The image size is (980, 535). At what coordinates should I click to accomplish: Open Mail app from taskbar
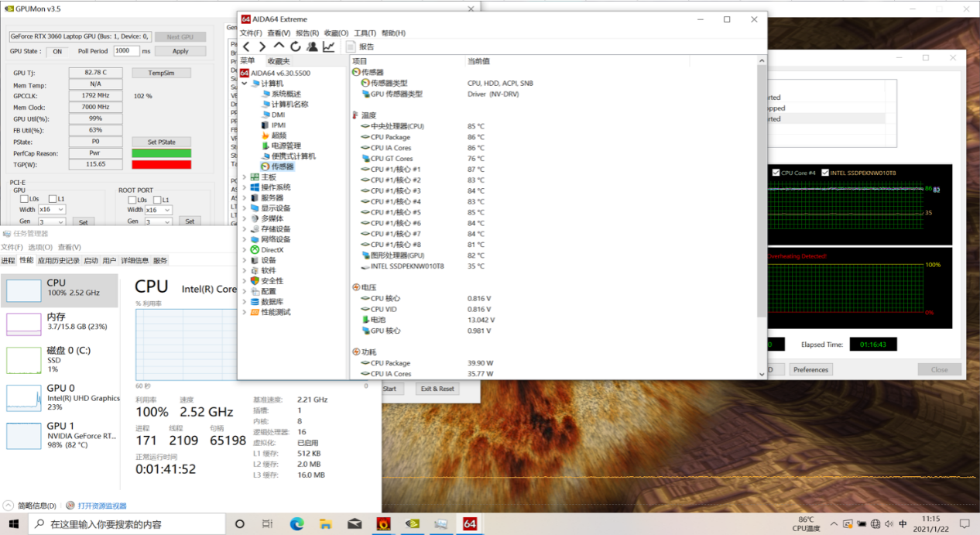pyautogui.click(x=354, y=524)
